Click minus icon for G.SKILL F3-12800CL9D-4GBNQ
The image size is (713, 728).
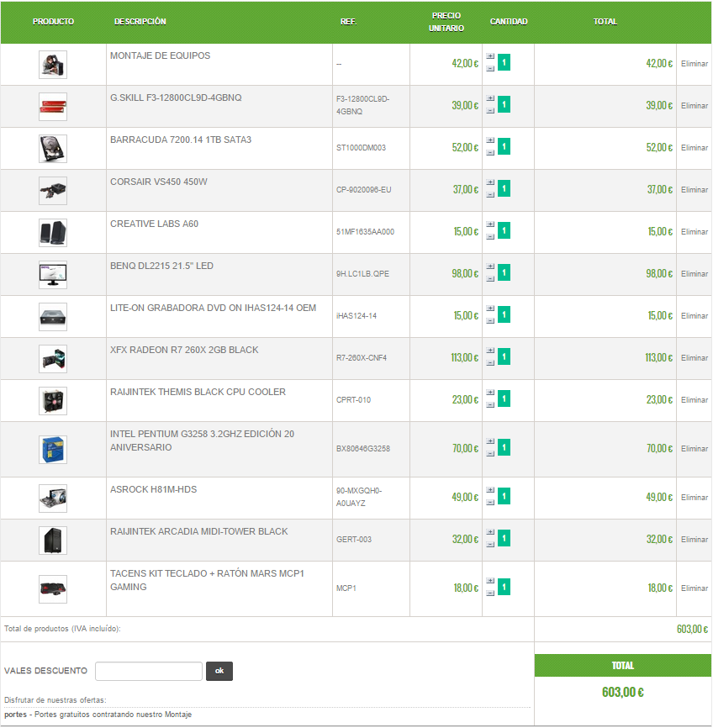tap(490, 111)
